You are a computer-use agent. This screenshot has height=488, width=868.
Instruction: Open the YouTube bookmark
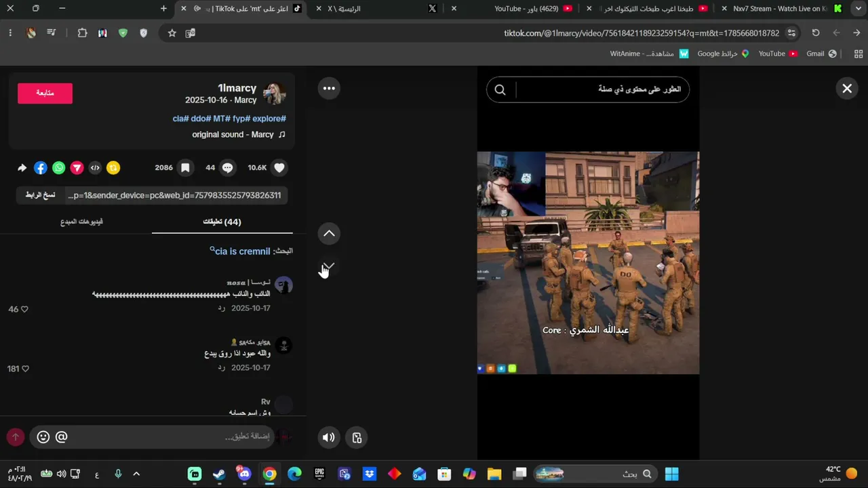coord(778,54)
